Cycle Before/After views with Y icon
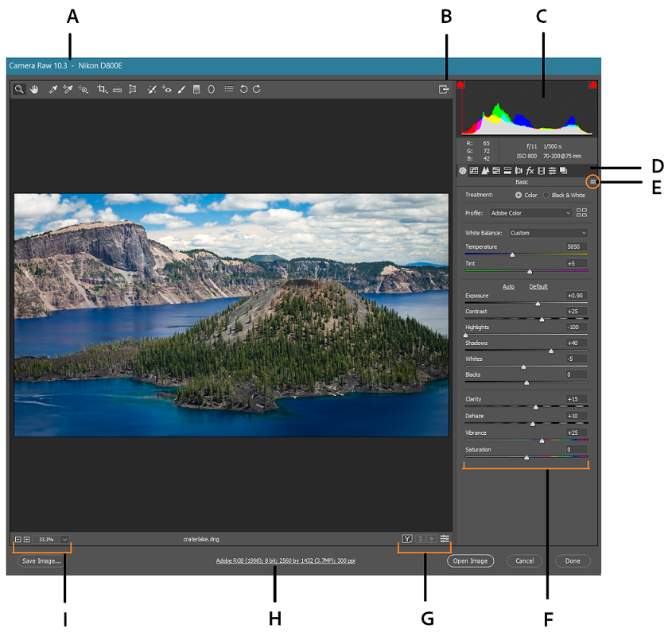Viewport: 672px width, 636px height. (x=407, y=539)
